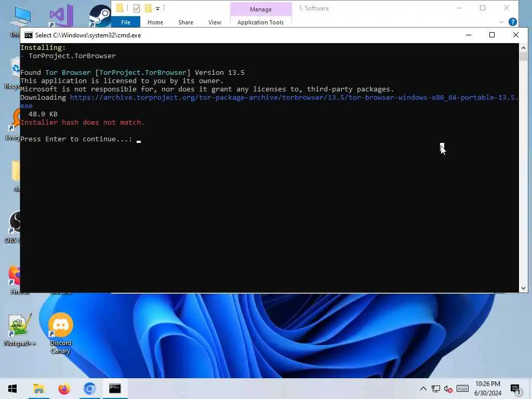The width and height of the screenshot is (532, 399).
Task: Open network status tray icon
Action: coord(436,389)
